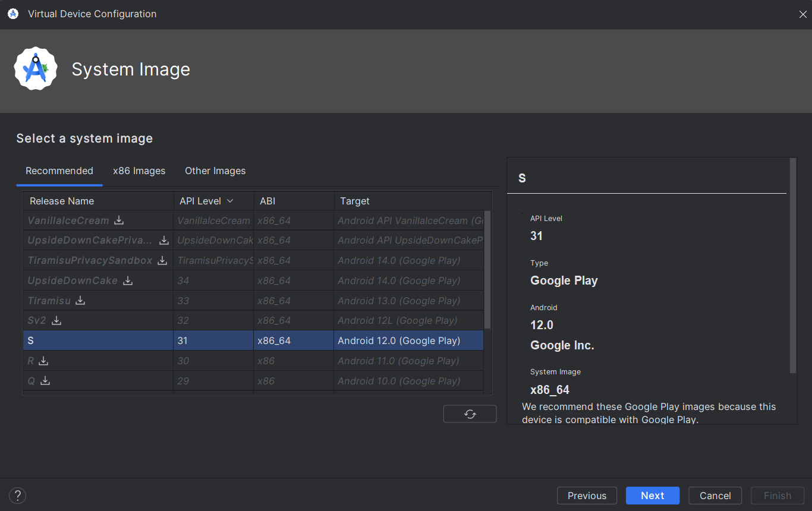
Task: Sort by Release Name column header
Action: click(98, 201)
